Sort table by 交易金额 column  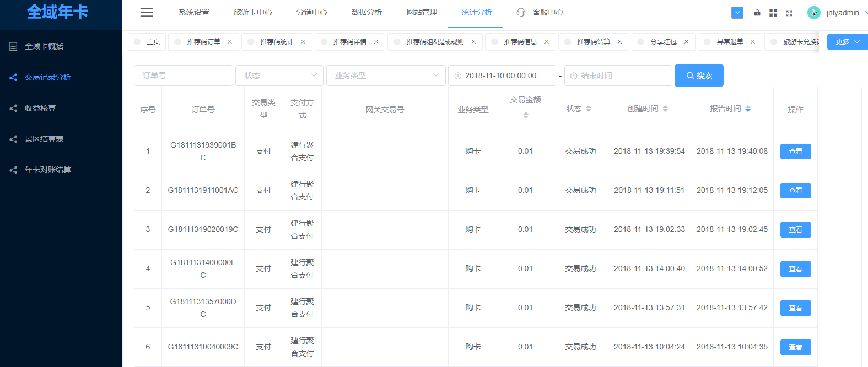click(526, 115)
